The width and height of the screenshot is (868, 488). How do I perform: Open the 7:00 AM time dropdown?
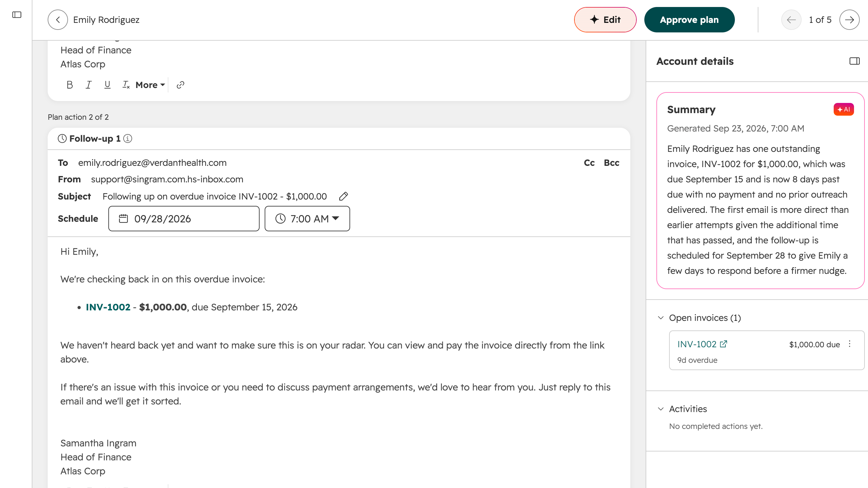(307, 219)
